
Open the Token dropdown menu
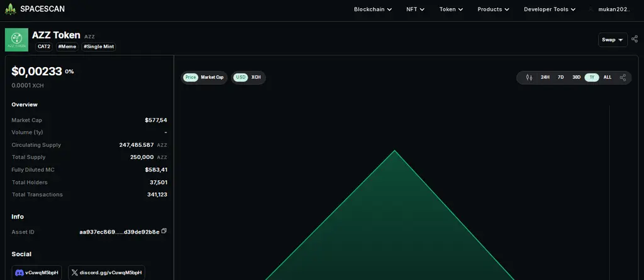pos(451,9)
